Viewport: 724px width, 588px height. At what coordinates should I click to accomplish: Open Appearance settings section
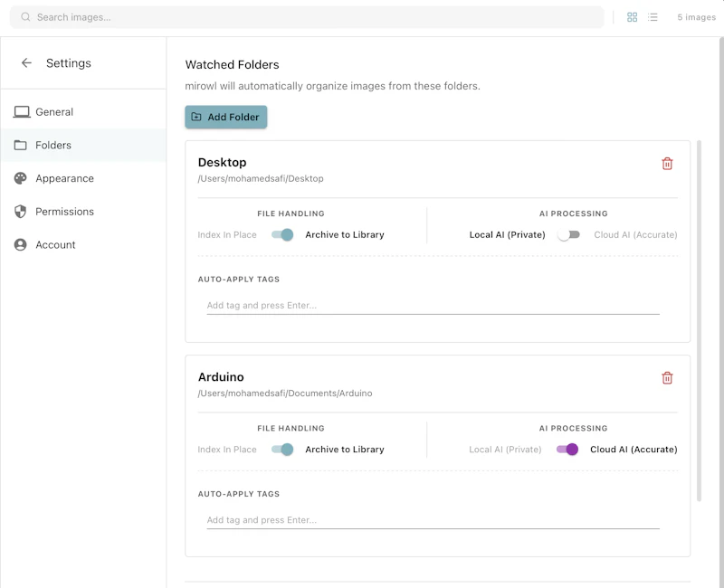click(83, 178)
